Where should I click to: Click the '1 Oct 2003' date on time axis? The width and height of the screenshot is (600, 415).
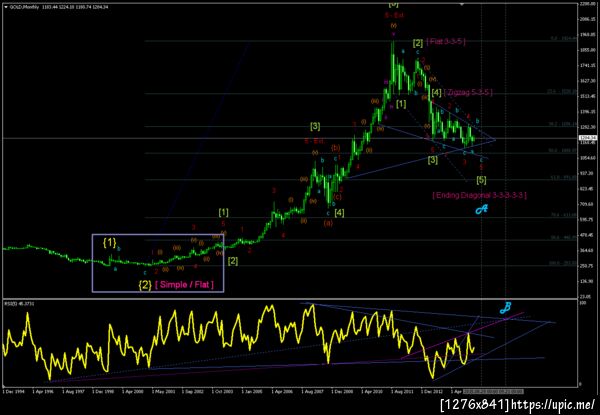coord(223,392)
